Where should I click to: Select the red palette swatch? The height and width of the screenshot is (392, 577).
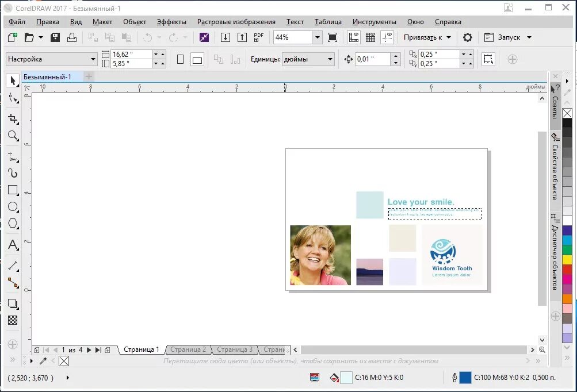[567, 270]
